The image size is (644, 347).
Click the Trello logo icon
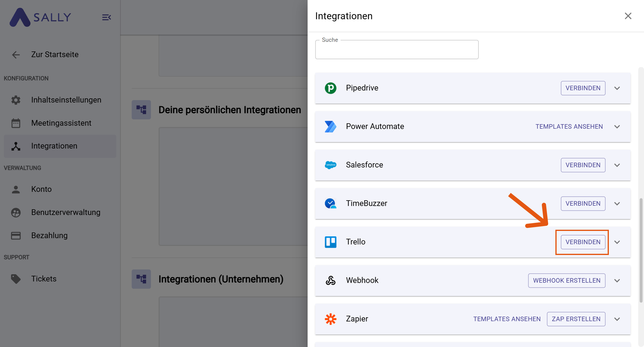tap(331, 242)
